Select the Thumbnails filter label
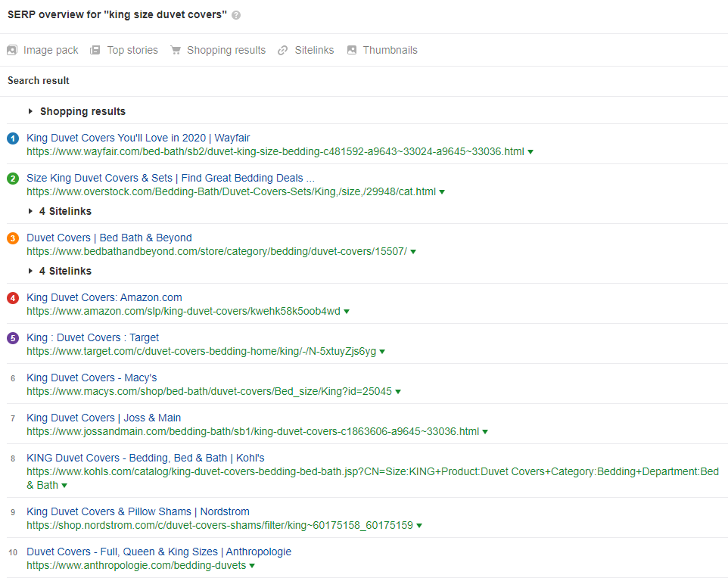728x578 pixels. (390, 50)
